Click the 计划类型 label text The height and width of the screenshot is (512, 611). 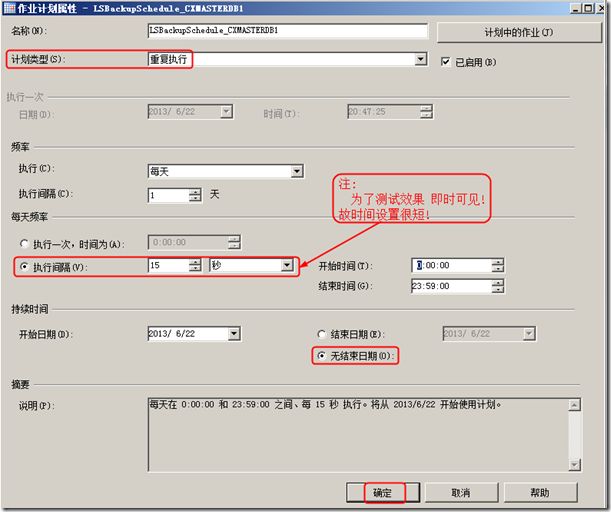(x=38, y=59)
